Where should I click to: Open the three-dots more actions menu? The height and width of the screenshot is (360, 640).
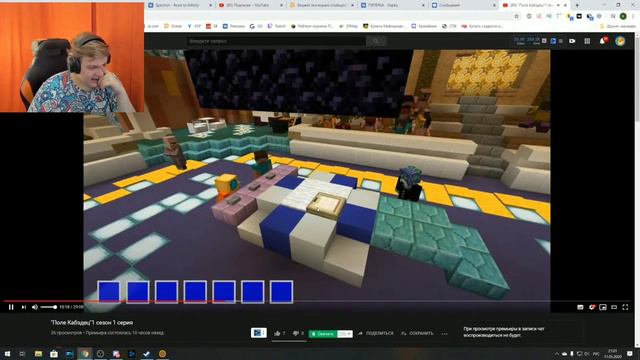point(444,333)
